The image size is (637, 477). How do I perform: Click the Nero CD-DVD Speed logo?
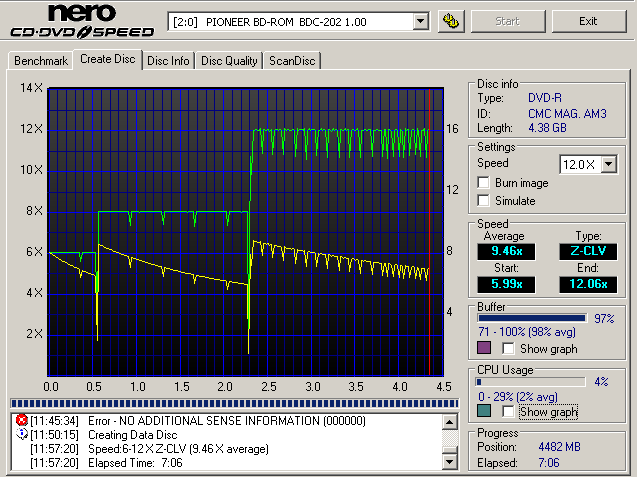(81, 22)
